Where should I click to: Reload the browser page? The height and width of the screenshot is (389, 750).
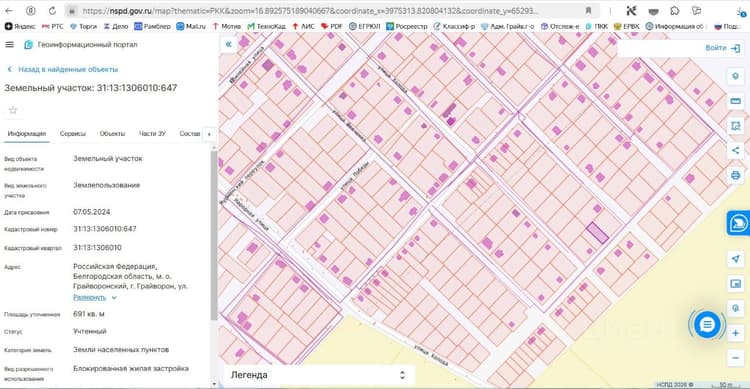[x=52, y=11]
